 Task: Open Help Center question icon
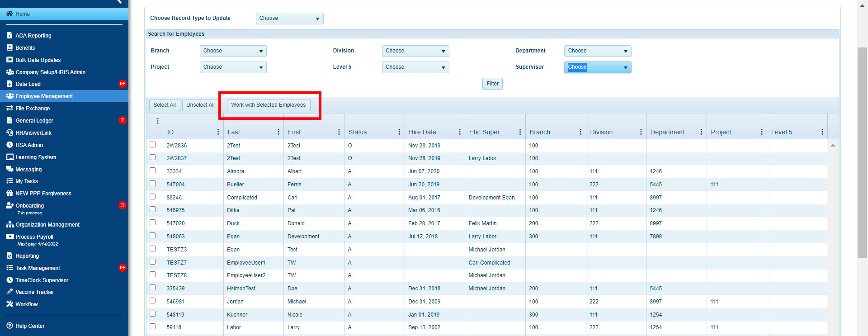click(9, 326)
